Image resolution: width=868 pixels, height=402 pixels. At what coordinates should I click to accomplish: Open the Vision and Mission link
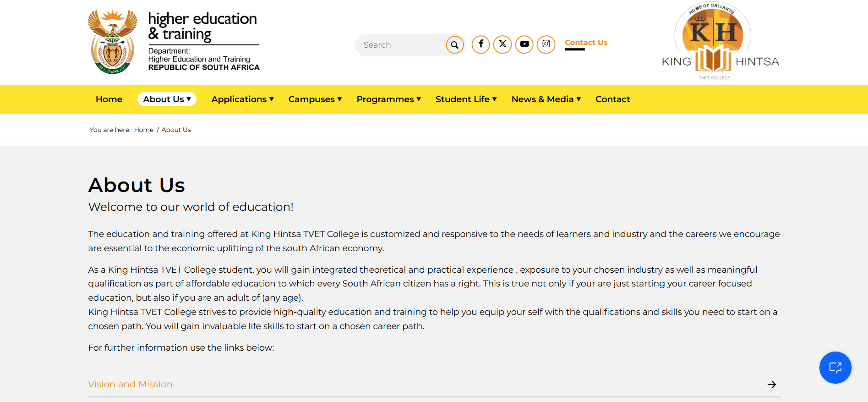pos(130,384)
